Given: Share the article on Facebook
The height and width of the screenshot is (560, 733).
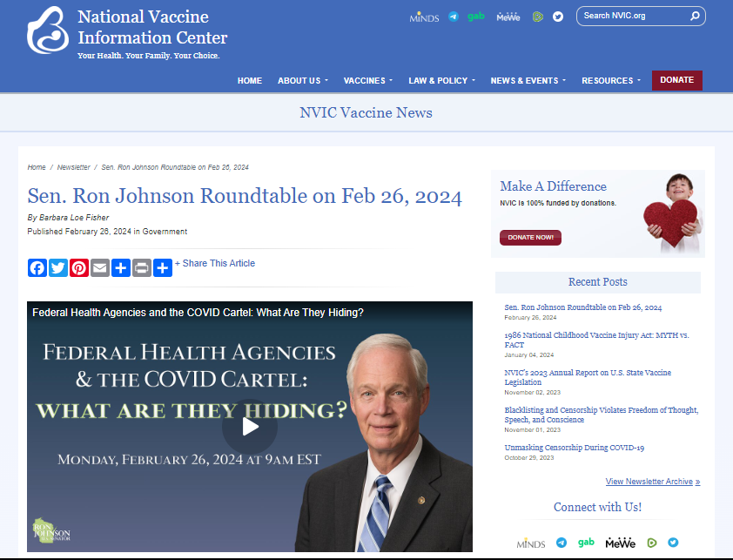Looking at the screenshot, I should click(37, 267).
